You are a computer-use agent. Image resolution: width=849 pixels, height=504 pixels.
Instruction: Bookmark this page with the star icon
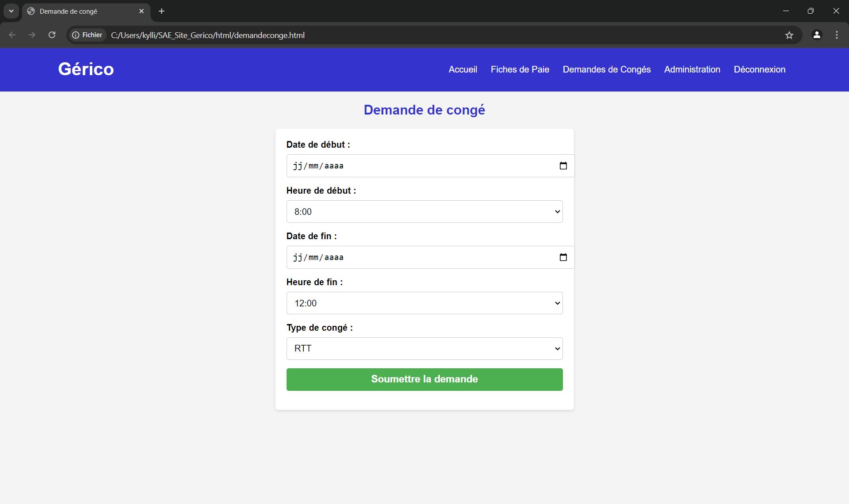[789, 35]
